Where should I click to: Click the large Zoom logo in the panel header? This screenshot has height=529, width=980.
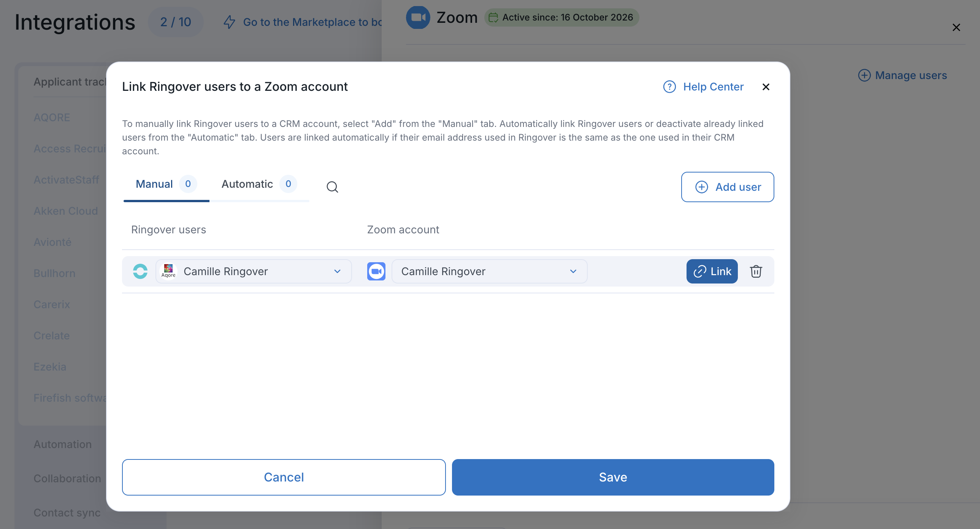(418, 17)
